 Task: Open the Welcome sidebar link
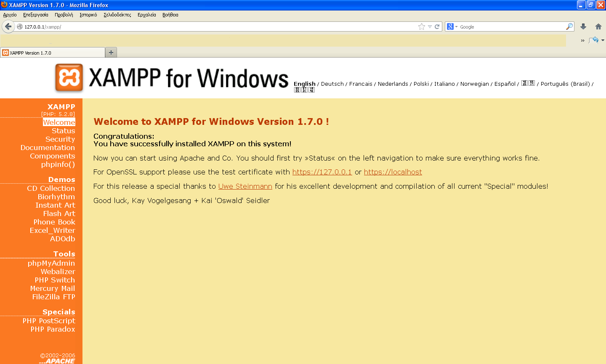(x=59, y=122)
